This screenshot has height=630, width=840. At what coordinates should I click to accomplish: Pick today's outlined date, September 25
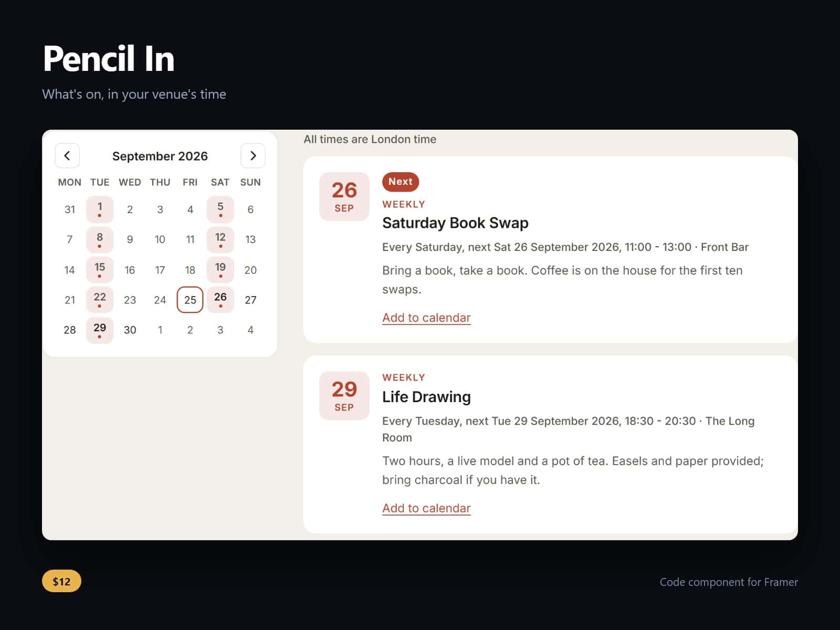[190, 300]
